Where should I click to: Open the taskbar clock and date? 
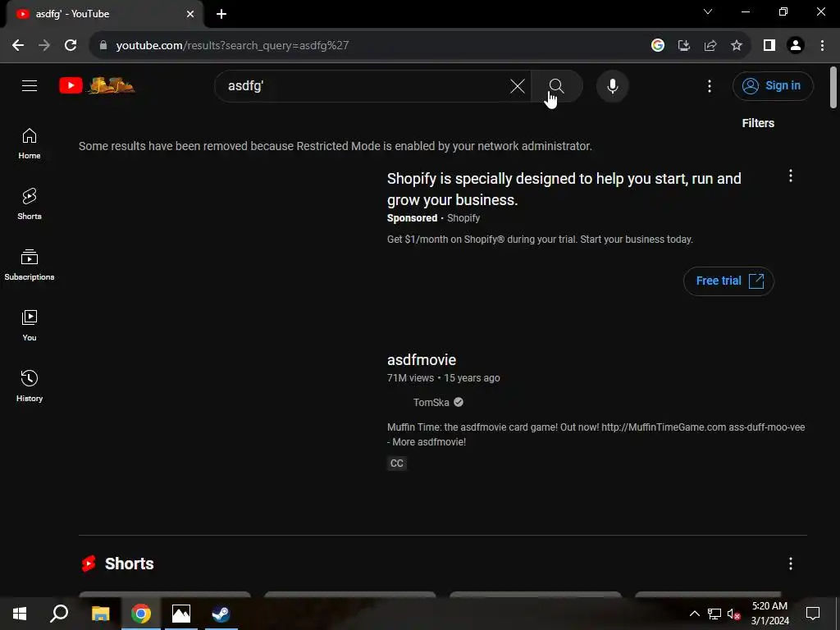(x=769, y=614)
